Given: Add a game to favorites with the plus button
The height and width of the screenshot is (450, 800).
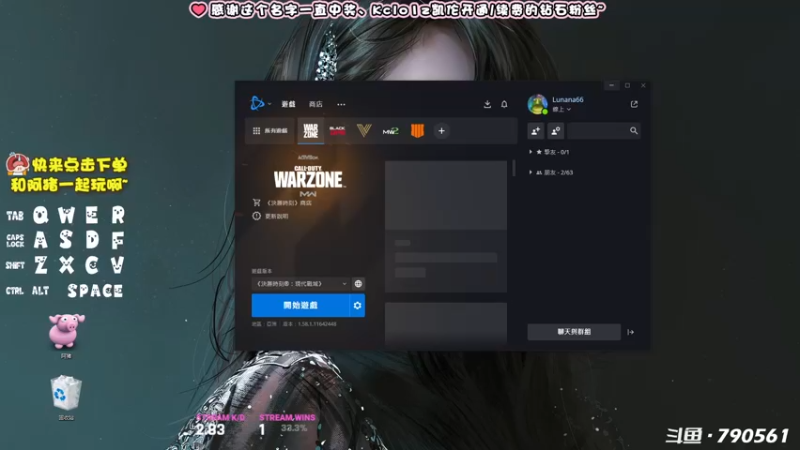Looking at the screenshot, I should coord(441,131).
